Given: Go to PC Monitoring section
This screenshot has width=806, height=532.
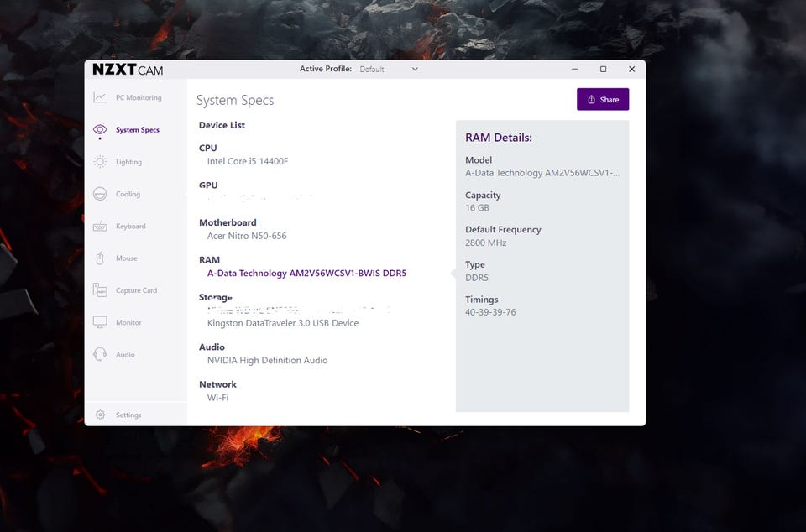Looking at the screenshot, I should [x=139, y=97].
